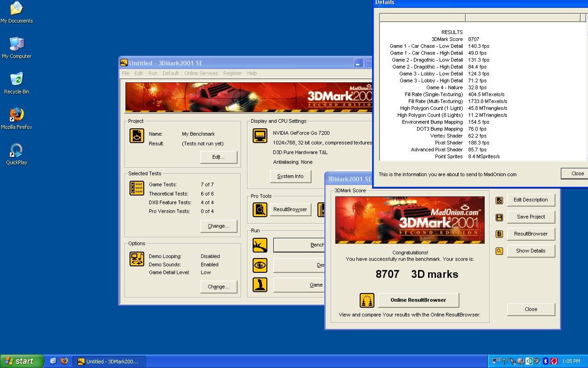
Task: Click the Save Project floppy icon
Action: 499,217
